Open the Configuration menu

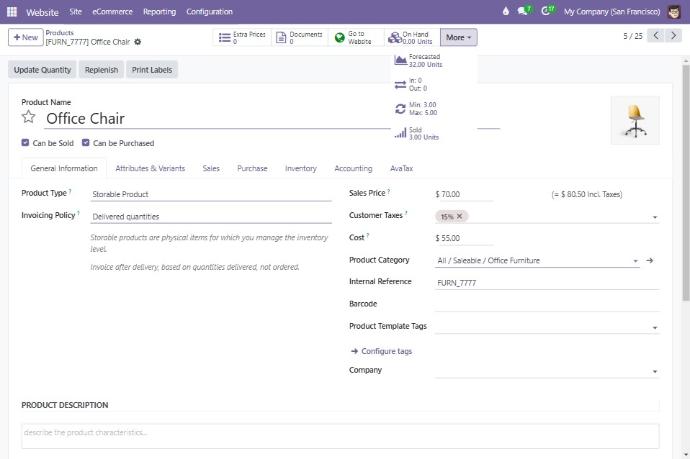(x=209, y=12)
